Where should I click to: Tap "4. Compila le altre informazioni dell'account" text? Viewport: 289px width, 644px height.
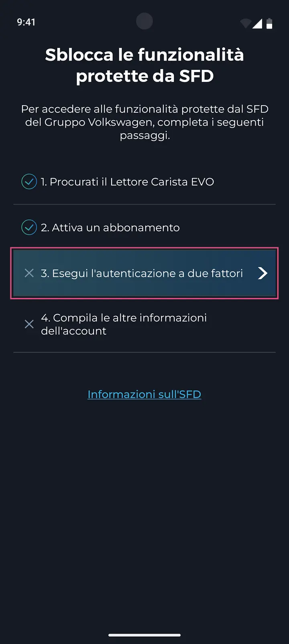[124, 324]
